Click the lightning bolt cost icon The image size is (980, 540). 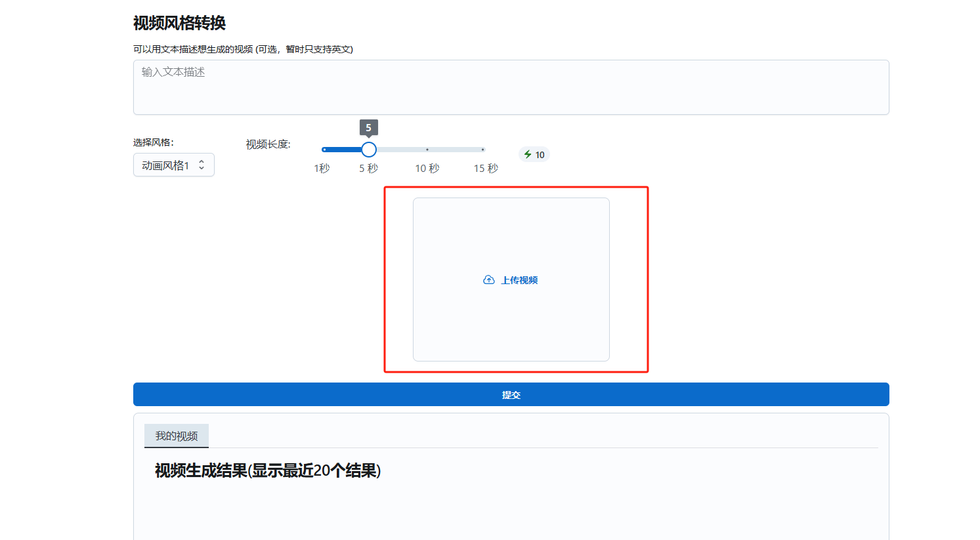[528, 154]
